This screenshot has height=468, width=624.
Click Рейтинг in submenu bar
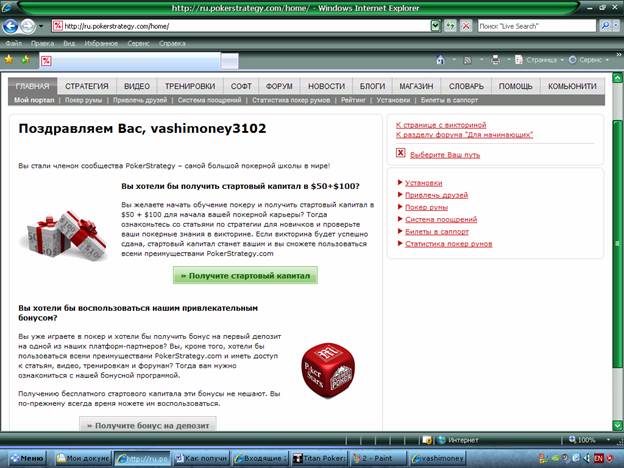coord(353,100)
